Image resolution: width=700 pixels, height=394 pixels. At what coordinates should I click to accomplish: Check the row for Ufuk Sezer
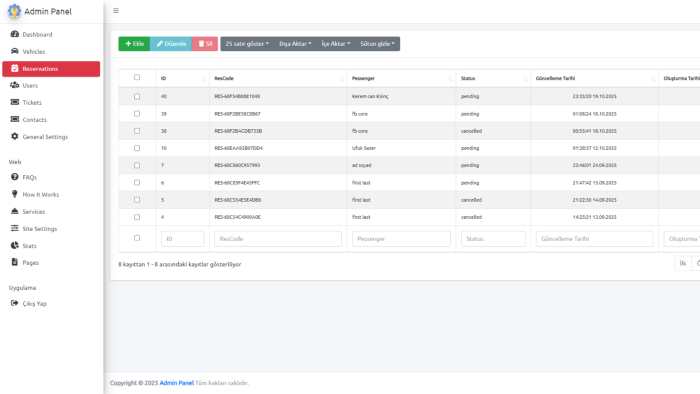pyautogui.click(x=137, y=148)
